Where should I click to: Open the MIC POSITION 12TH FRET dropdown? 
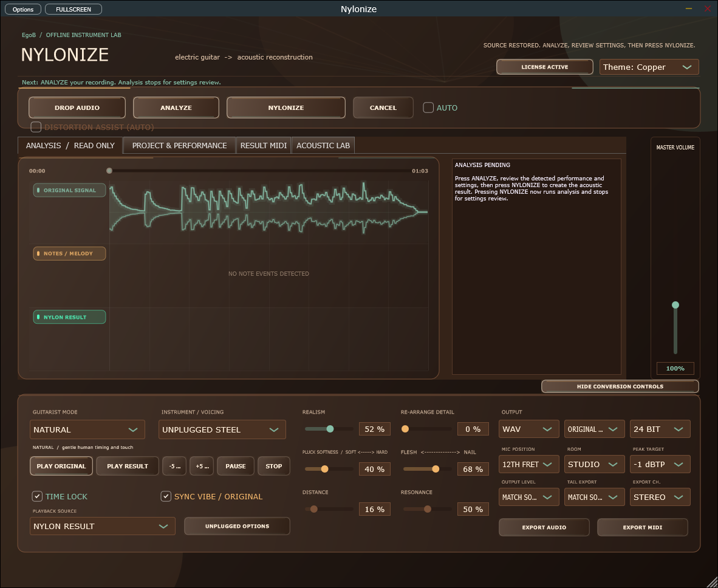[x=529, y=464]
